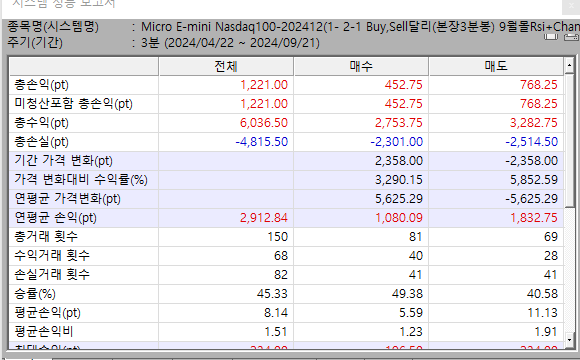Click the table scrollbar up arrow
This screenshot has width=580, height=360.
[569, 66]
